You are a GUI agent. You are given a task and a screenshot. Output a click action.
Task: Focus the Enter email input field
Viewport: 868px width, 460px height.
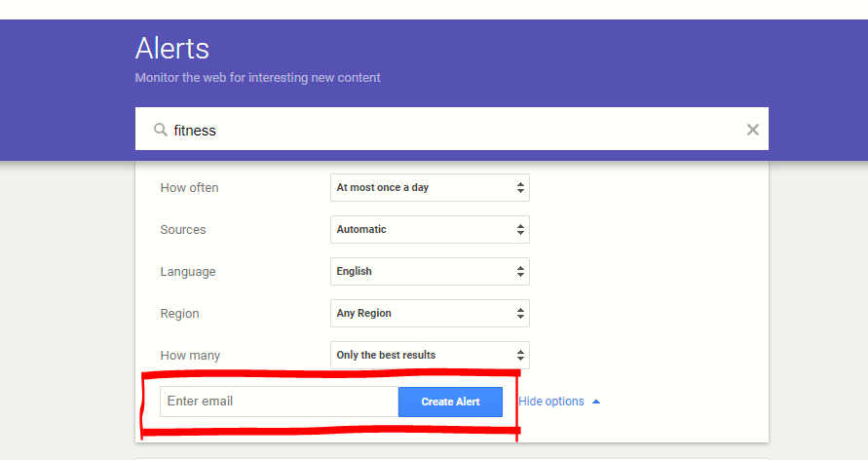(279, 402)
